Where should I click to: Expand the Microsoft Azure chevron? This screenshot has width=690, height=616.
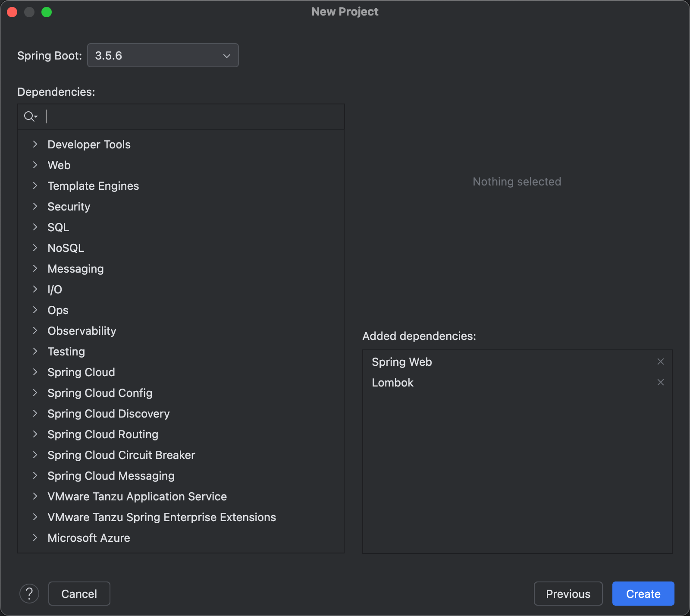point(35,537)
